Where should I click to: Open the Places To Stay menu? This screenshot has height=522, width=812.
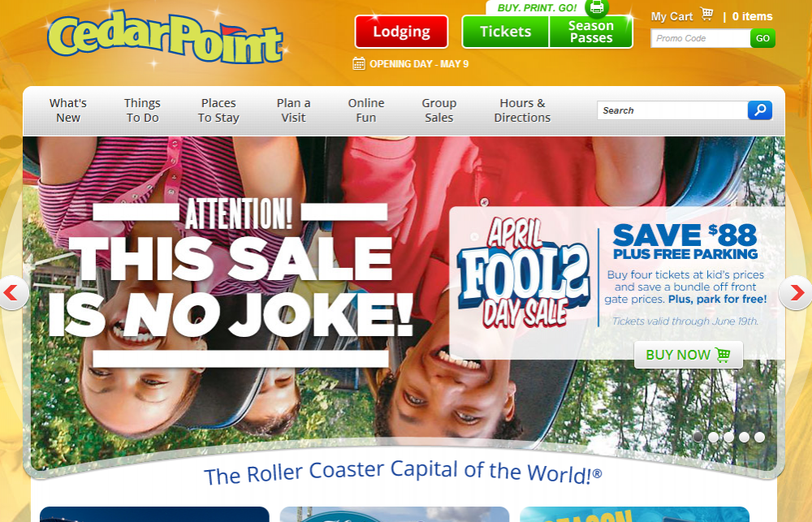tap(218, 110)
